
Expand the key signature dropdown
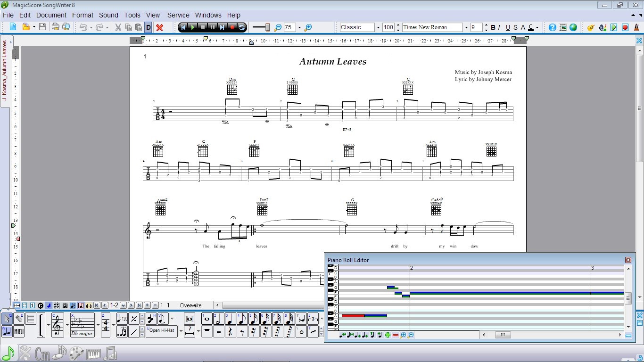tap(98, 325)
